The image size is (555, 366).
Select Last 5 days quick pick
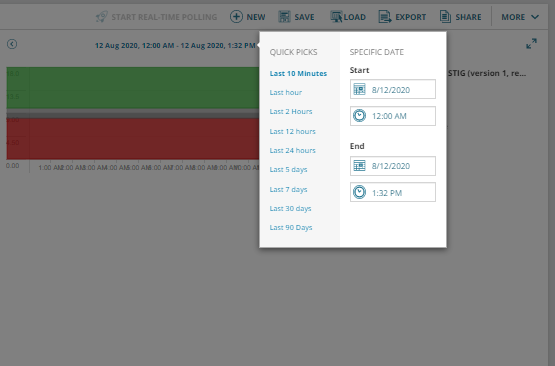(x=288, y=170)
